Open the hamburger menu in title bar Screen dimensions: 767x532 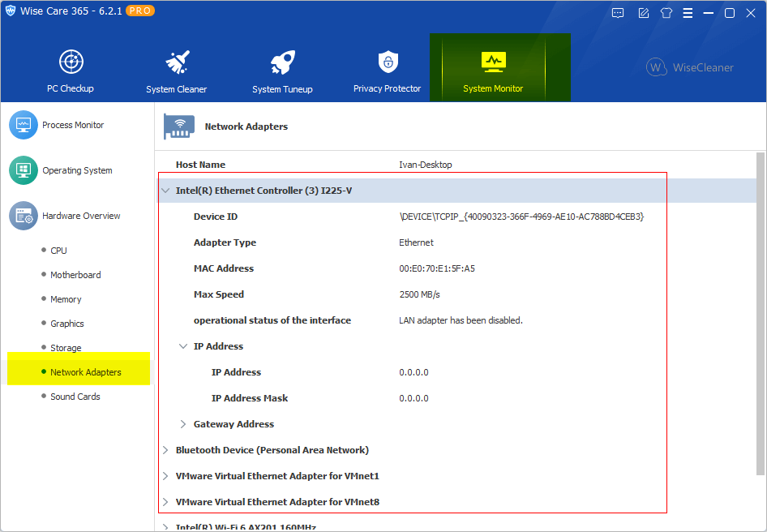[688, 13]
